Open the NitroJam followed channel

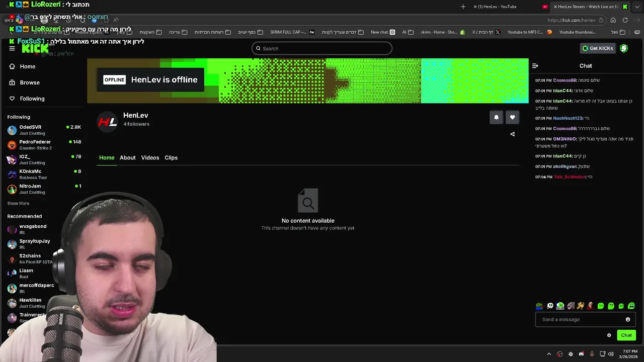coord(44,189)
